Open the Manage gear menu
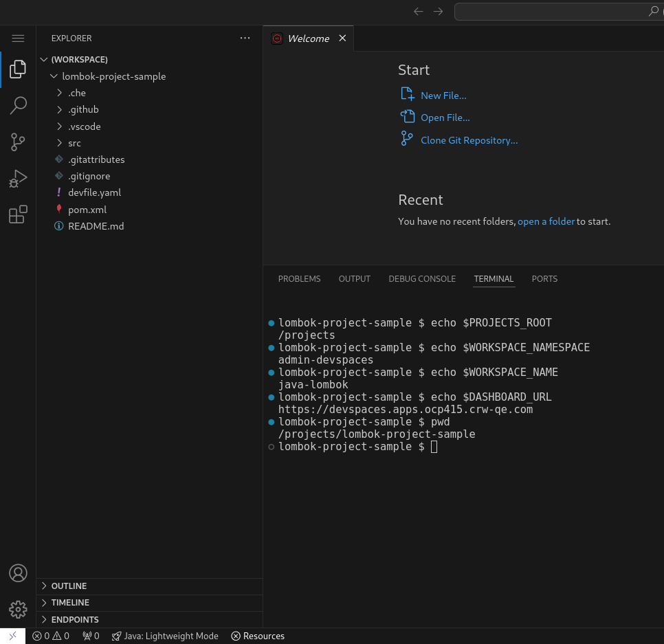 18,609
